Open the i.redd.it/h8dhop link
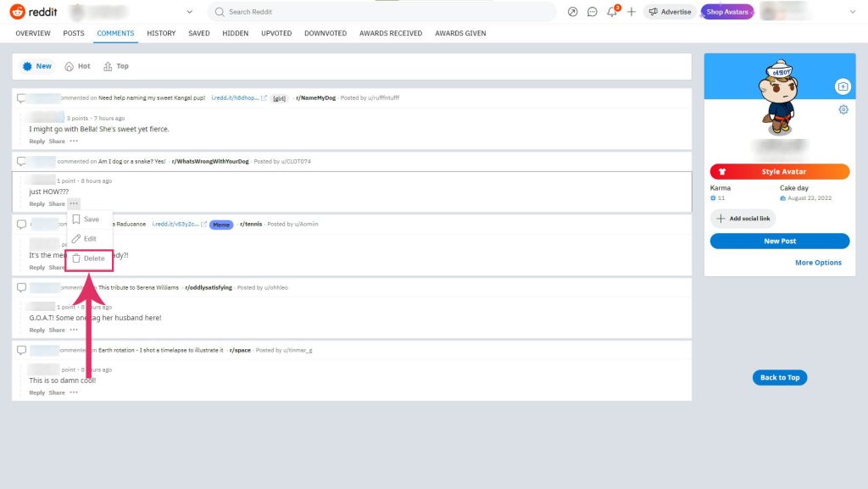The height and width of the screenshot is (489, 868). (x=238, y=98)
